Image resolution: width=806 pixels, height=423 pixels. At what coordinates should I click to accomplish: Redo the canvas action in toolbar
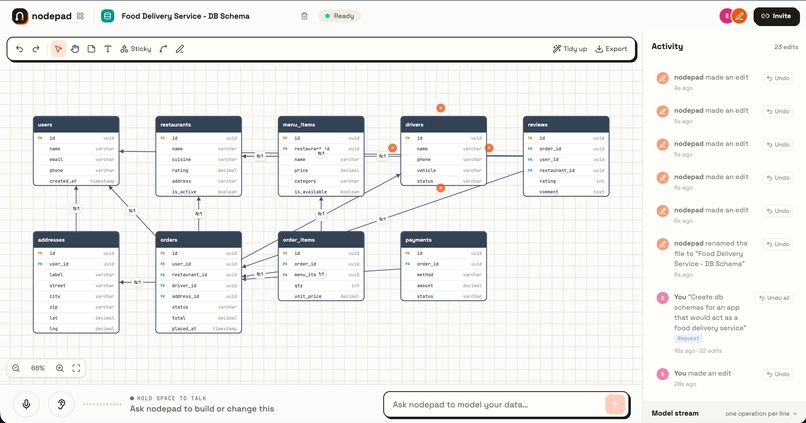36,49
